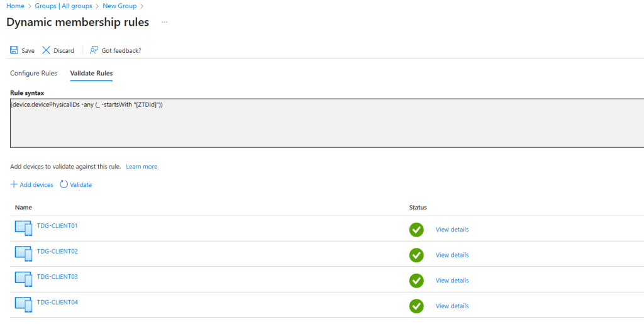Viewport: 644px width, 324px height.
Task: Open the Learn more link
Action: 142,167
